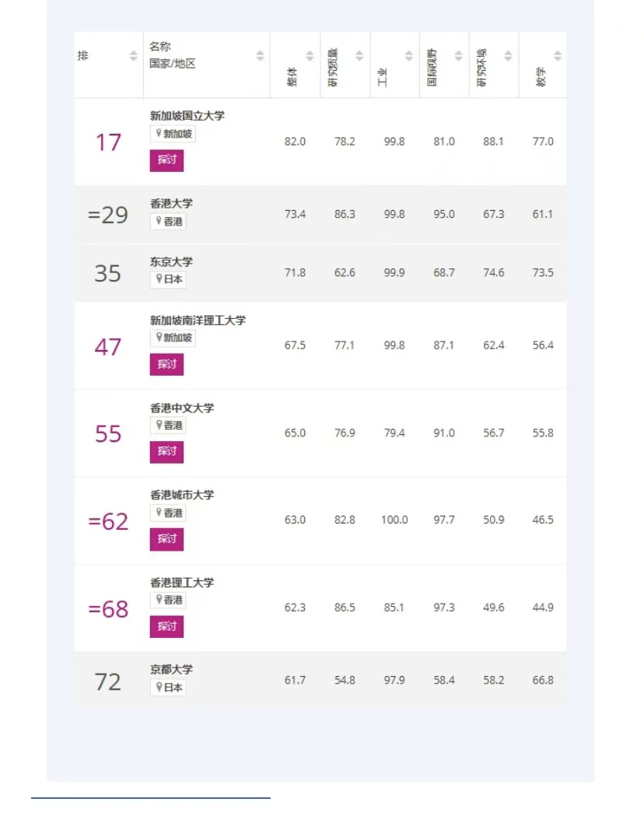This screenshot has width=644, height=830.
Task: Open 东京大学 university link
Action: 171,261
